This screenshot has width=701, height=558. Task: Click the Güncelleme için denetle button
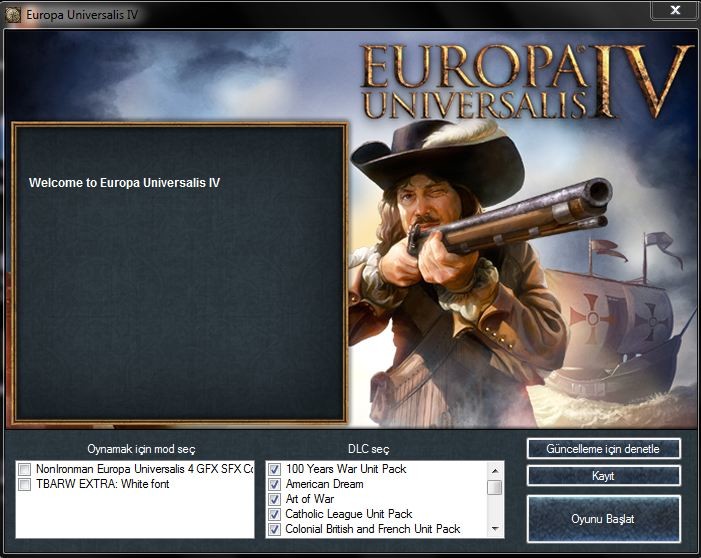click(604, 448)
